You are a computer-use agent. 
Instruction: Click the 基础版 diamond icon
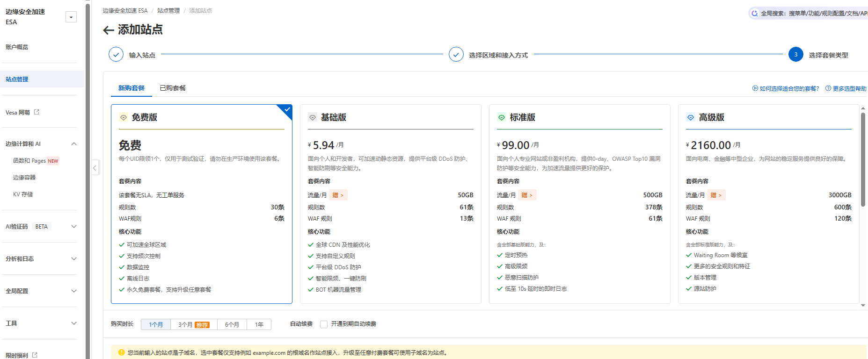click(x=313, y=118)
